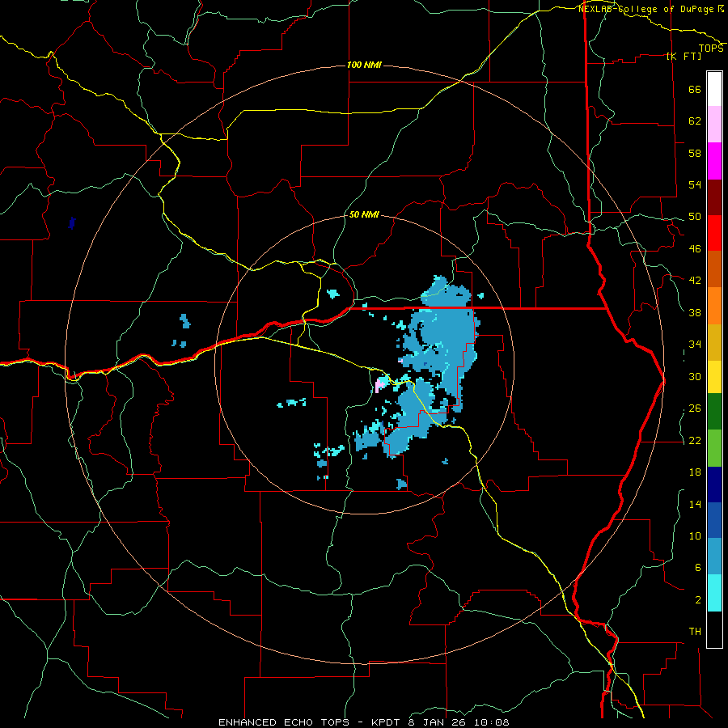Select the 38 legend value

[695, 313]
